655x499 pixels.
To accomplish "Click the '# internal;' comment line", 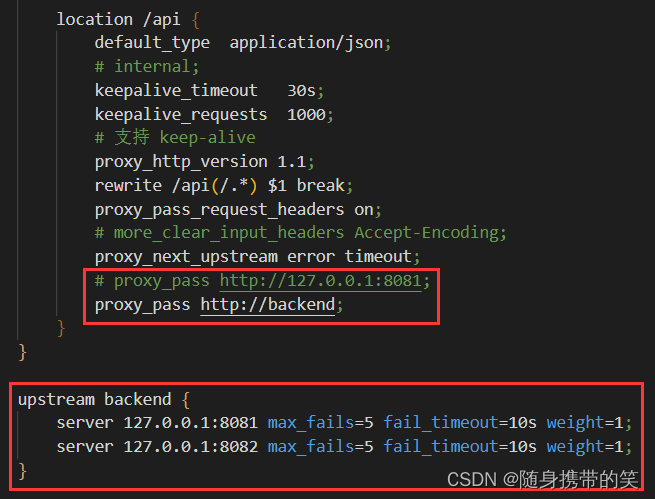I will [147, 66].
